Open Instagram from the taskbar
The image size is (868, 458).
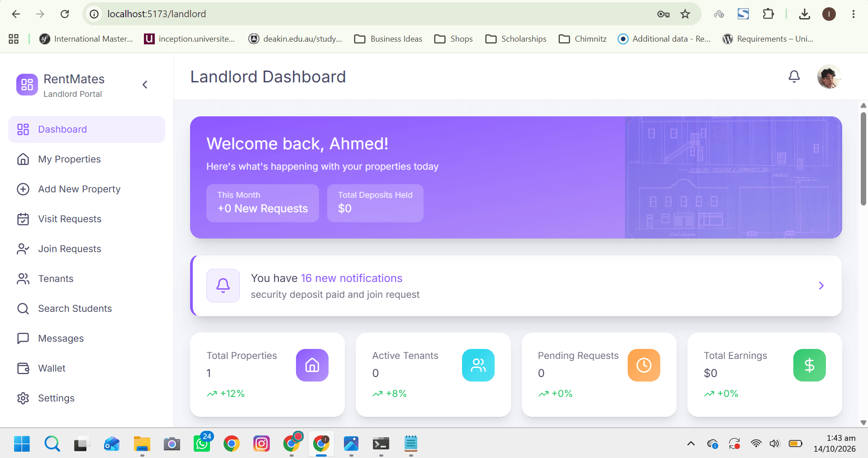[x=262, y=444]
